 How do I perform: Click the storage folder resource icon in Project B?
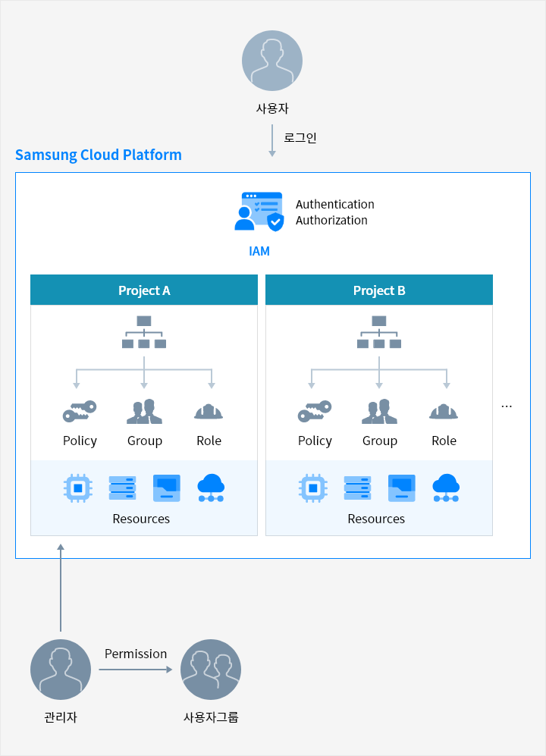tap(402, 488)
